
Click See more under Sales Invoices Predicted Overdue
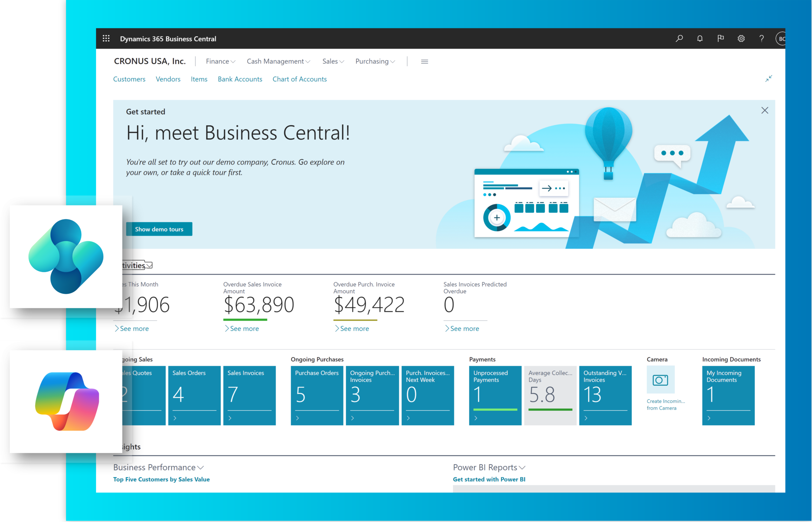(462, 328)
